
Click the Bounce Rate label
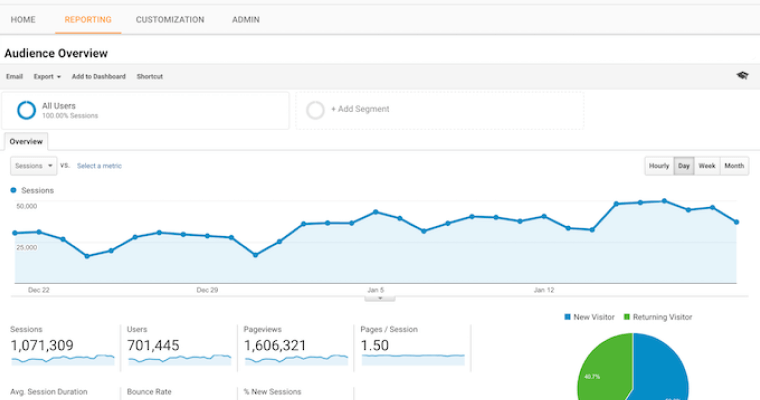(x=149, y=392)
